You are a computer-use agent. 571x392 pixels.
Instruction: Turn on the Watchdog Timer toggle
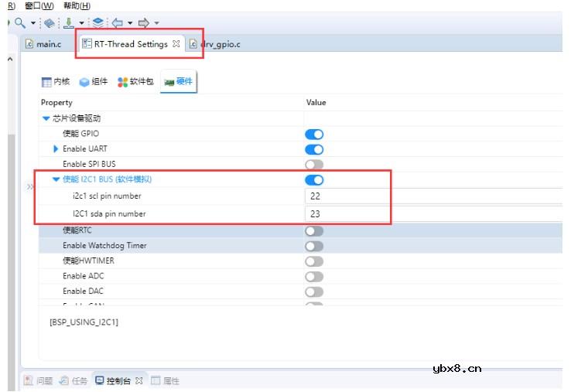314,246
